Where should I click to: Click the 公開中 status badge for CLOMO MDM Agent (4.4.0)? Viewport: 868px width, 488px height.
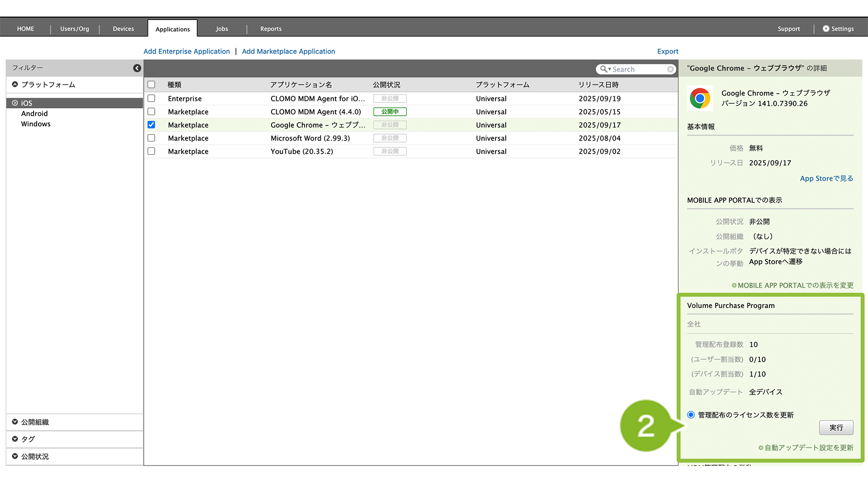[x=390, y=112]
